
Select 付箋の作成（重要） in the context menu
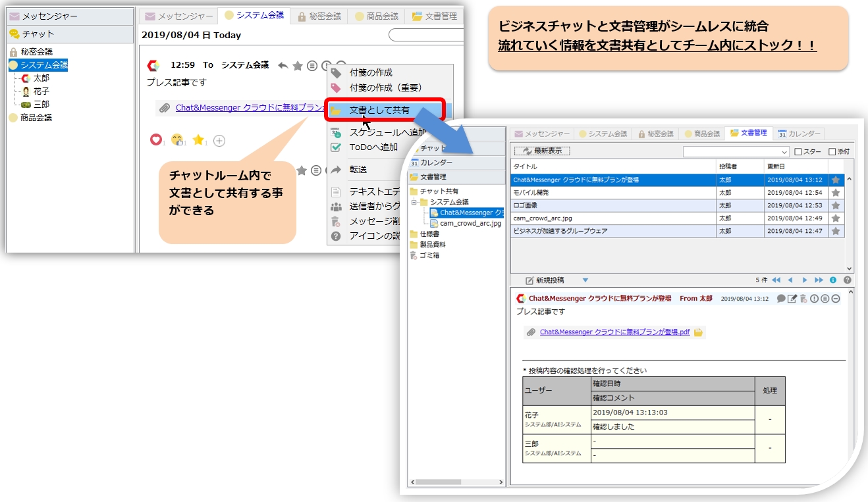385,88
